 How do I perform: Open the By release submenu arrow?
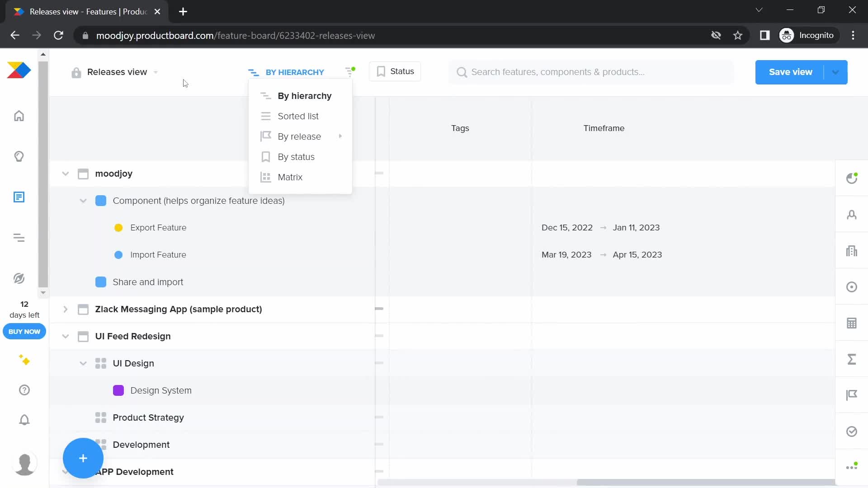tap(340, 136)
